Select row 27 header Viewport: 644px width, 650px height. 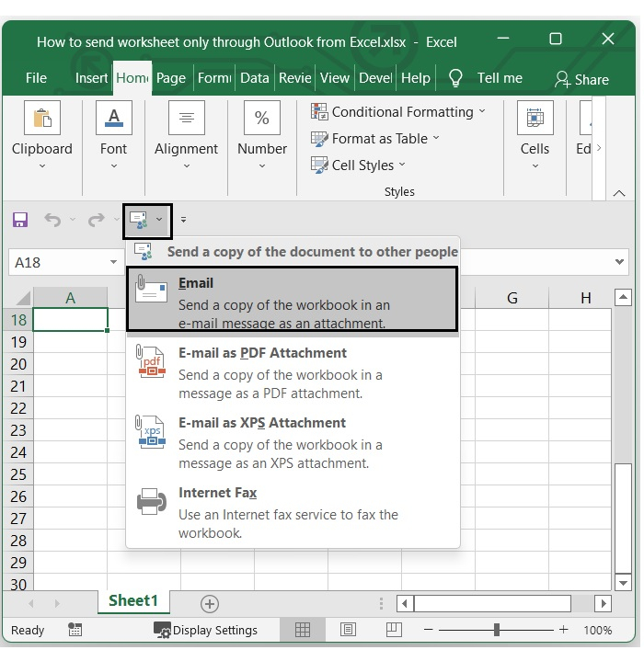point(18,519)
